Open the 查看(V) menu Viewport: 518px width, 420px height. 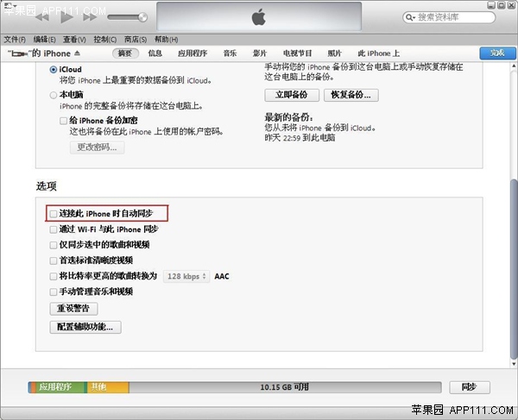tap(74, 40)
